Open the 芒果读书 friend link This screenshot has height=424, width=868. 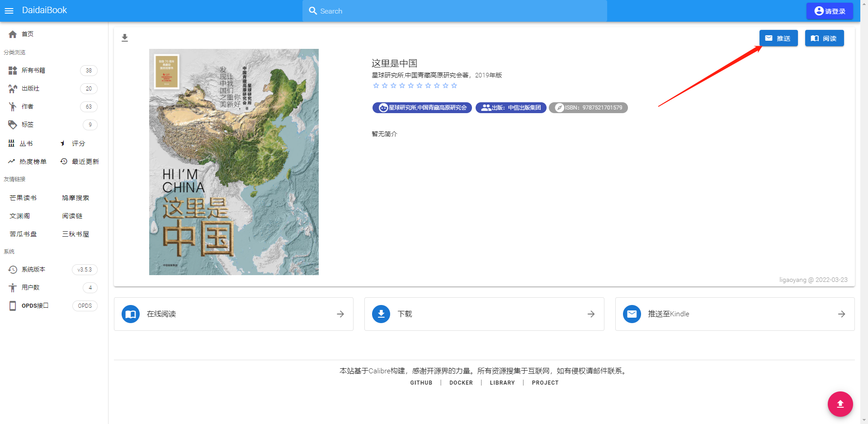[23, 198]
